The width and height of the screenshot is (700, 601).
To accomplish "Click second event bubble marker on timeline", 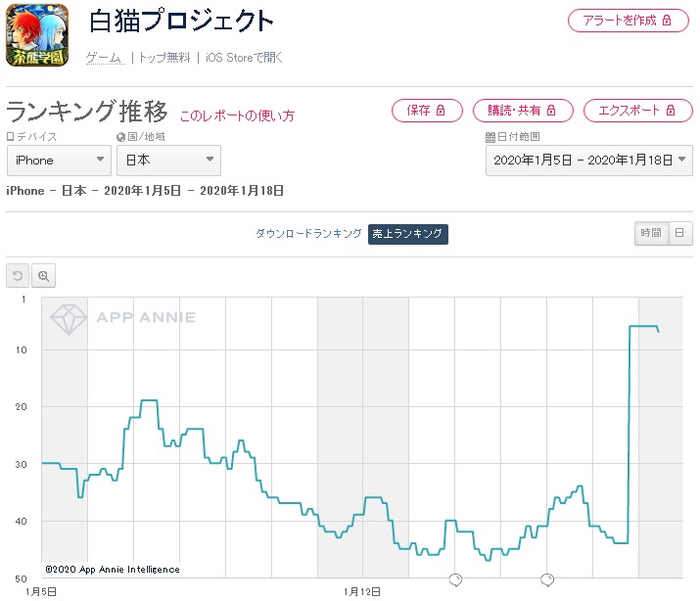I will pos(547,579).
